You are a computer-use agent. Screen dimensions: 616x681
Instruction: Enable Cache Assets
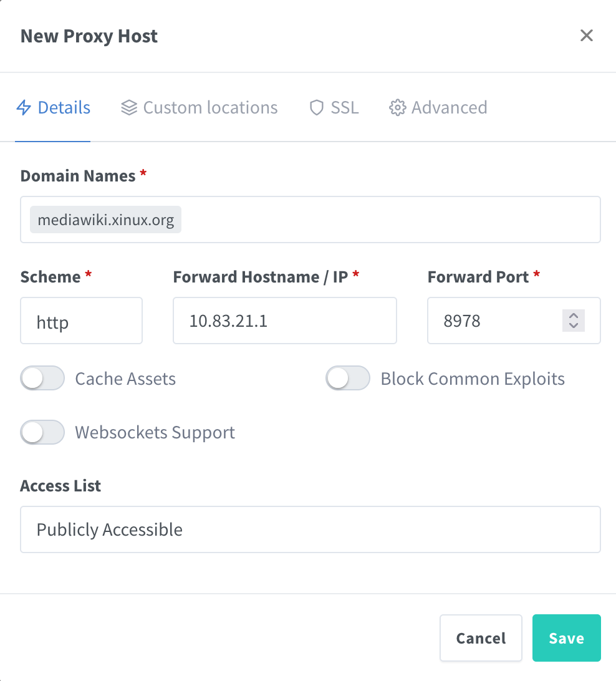[x=42, y=378]
